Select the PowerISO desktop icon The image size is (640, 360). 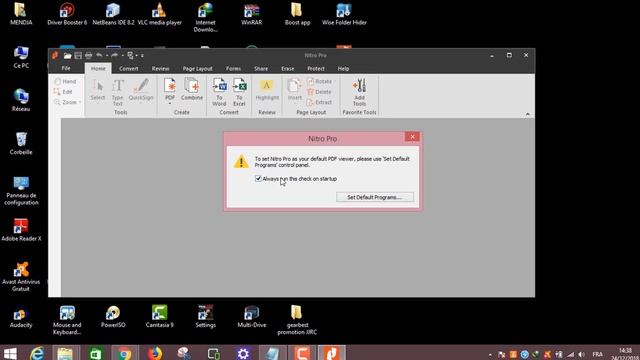113,316
